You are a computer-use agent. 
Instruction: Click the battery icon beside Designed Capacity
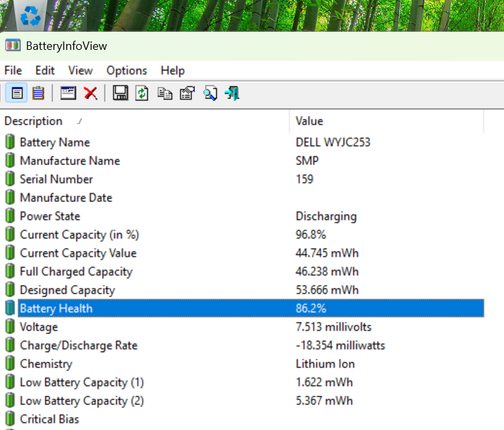tap(10, 290)
